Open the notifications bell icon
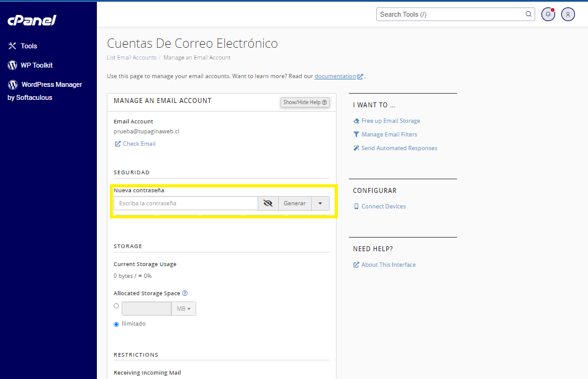588x379 pixels. 548,14
